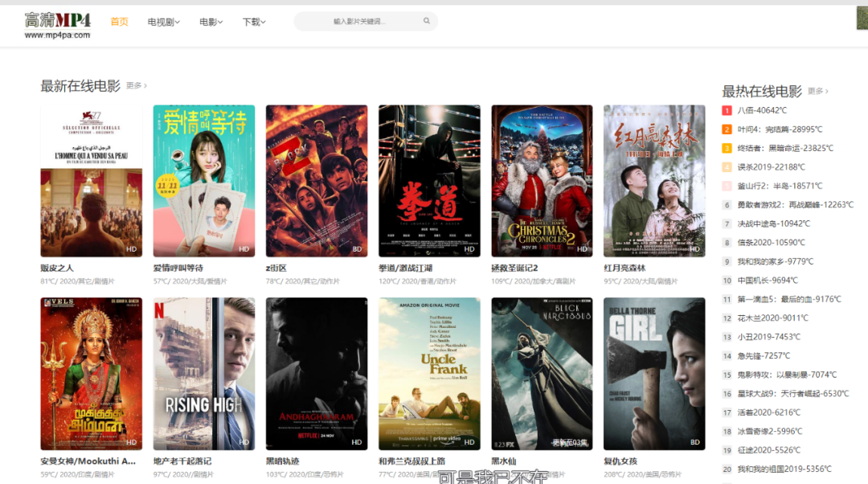Screen dimensions: 868x484
Task: Type in the movie keyword search box
Action: click(362, 22)
